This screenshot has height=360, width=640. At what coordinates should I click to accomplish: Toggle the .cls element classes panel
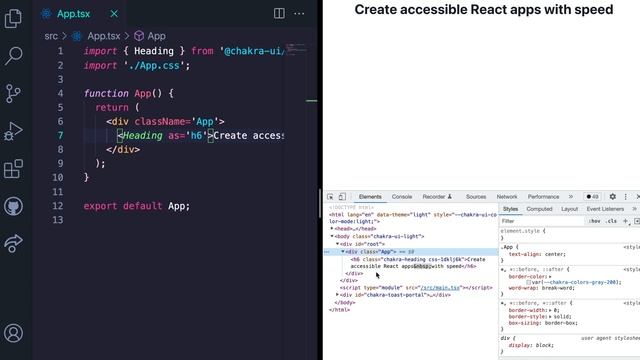611,221
